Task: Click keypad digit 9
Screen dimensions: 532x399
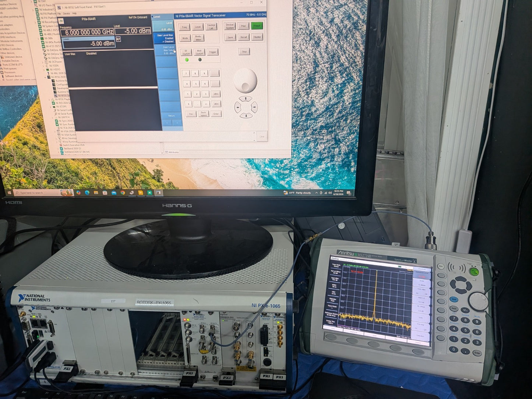Action: (x=204, y=73)
